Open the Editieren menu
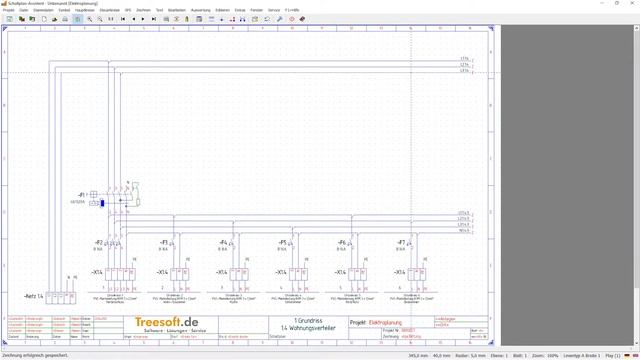Viewport: 640px width, 360px height. click(222, 10)
